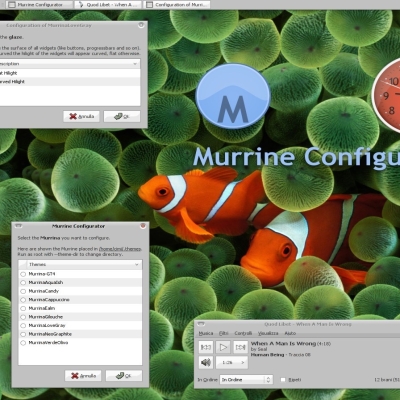Click the blue Murrine M logo
The width and height of the screenshot is (400, 400).
point(233,96)
